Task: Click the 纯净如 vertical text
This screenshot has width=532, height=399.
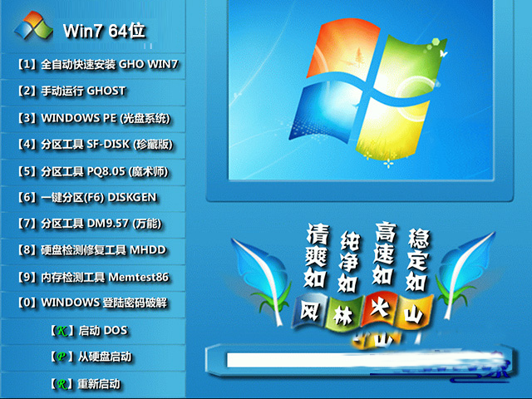Action: pos(349,262)
